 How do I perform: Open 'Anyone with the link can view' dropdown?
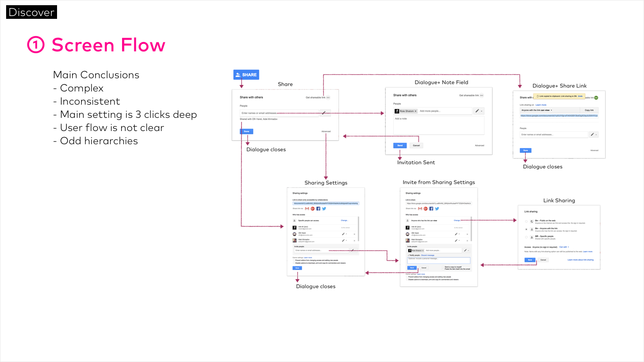pos(550,110)
